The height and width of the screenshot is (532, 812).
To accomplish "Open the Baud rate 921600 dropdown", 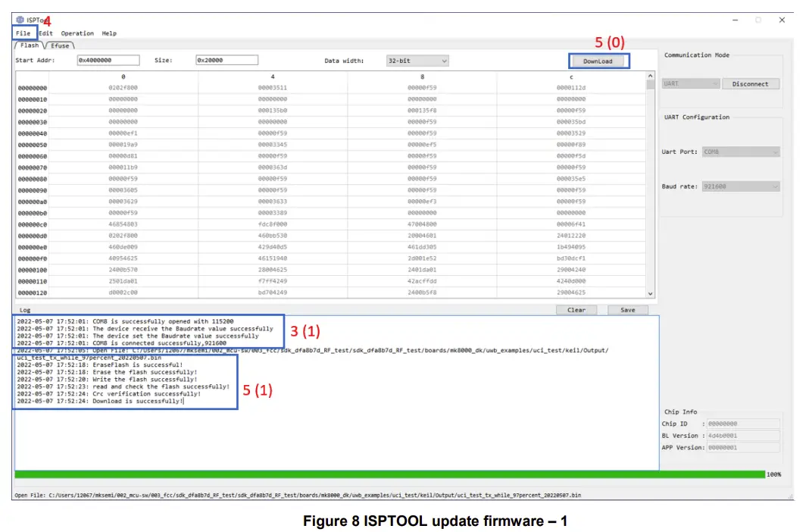I will coord(741,186).
